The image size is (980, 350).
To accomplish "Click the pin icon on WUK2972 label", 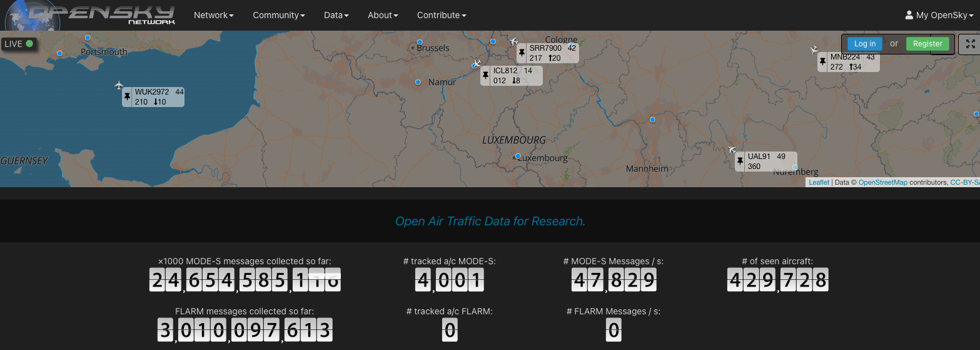I will click(x=128, y=97).
